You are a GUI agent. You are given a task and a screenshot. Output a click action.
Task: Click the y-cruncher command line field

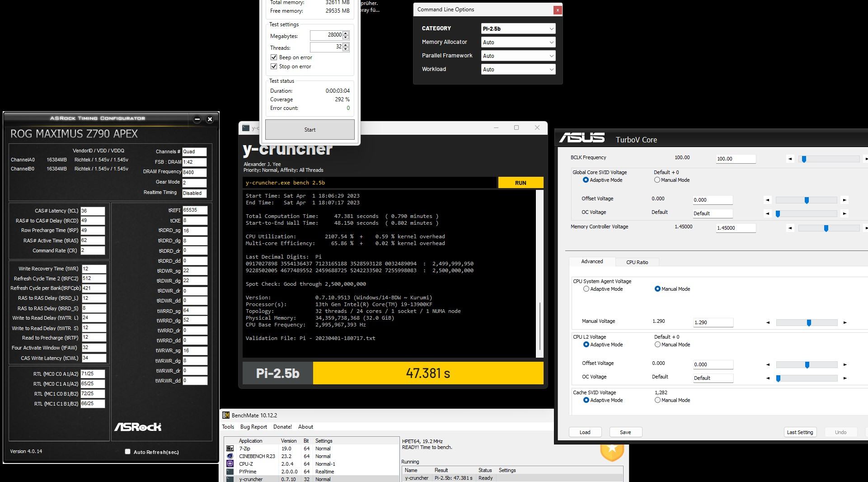point(369,183)
